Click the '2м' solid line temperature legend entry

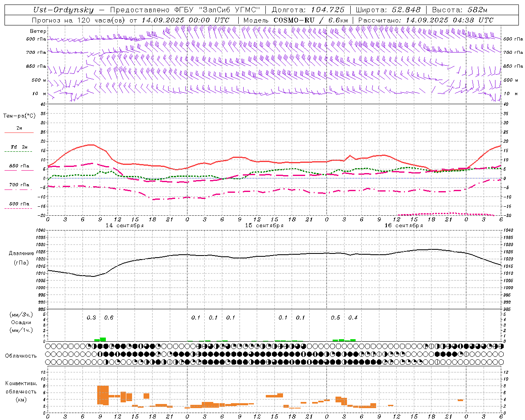click(19, 128)
